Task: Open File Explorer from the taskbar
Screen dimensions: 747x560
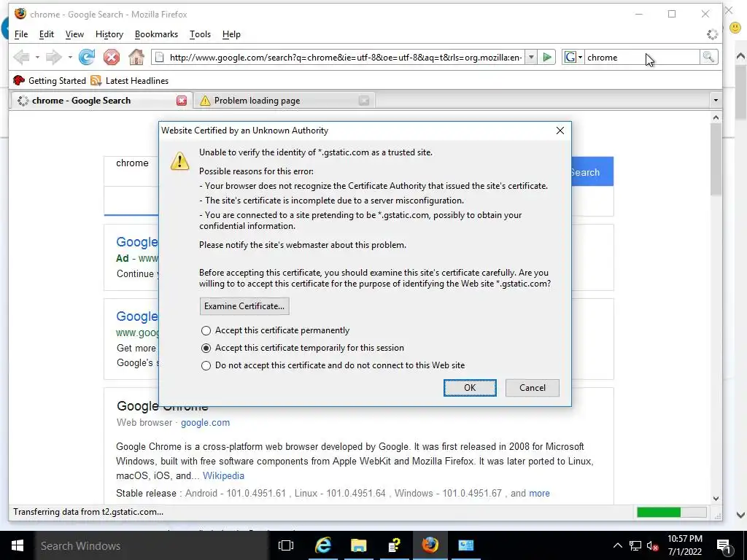Action: click(x=358, y=545)
